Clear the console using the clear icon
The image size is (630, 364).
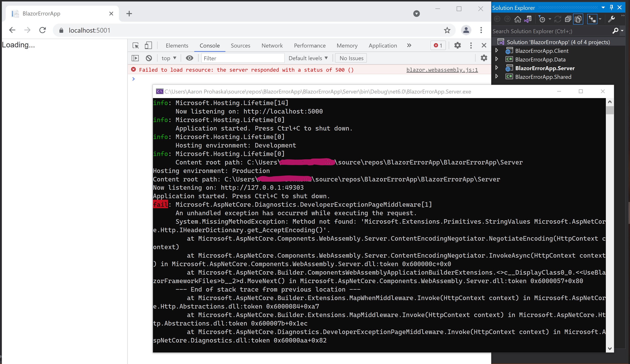(149, 58)
